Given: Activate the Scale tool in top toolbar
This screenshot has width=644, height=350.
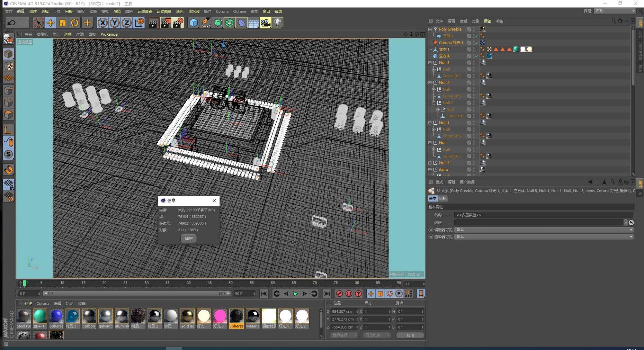Looking at the screenshot, I should 62,23.
